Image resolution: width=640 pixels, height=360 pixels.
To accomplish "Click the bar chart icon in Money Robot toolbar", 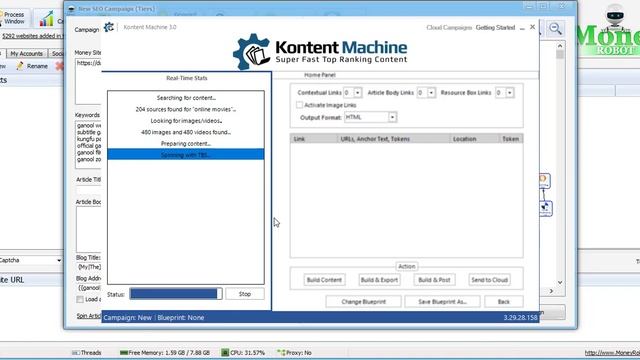I will pos(46,19).
